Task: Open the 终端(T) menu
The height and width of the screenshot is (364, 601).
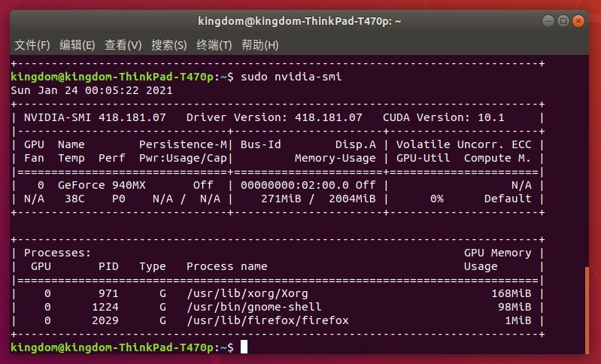Action: point(214,45)
